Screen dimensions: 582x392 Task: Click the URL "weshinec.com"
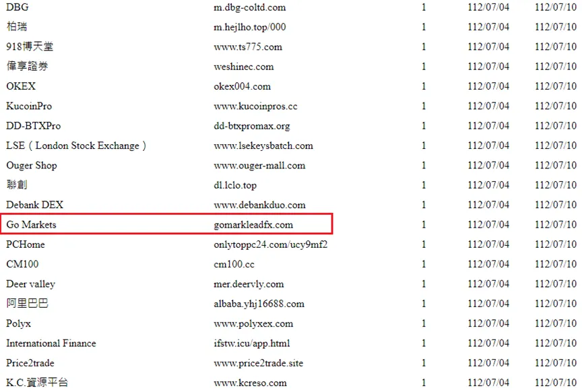(x=243, y=67)
